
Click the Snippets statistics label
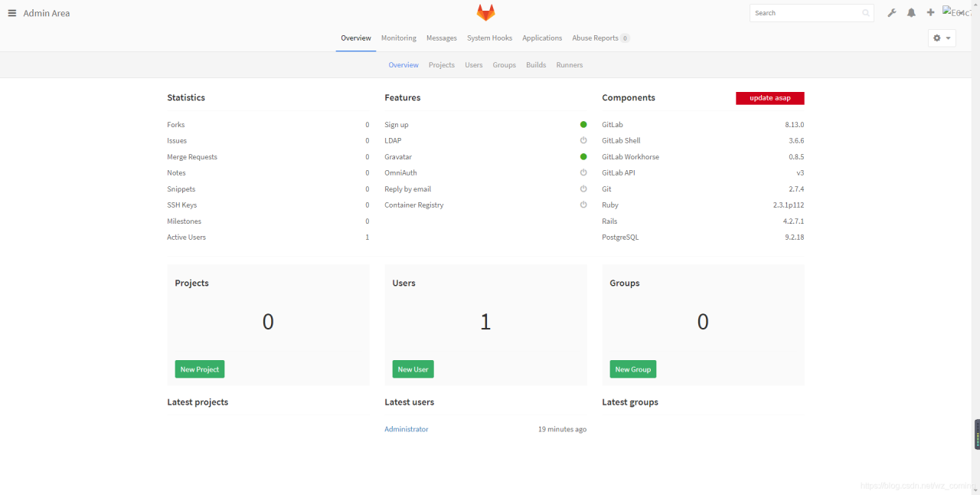(181, 188)
